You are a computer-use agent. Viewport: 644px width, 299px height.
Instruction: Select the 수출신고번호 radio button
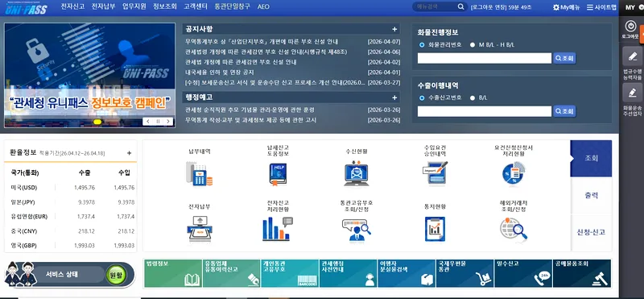[421, 98]
